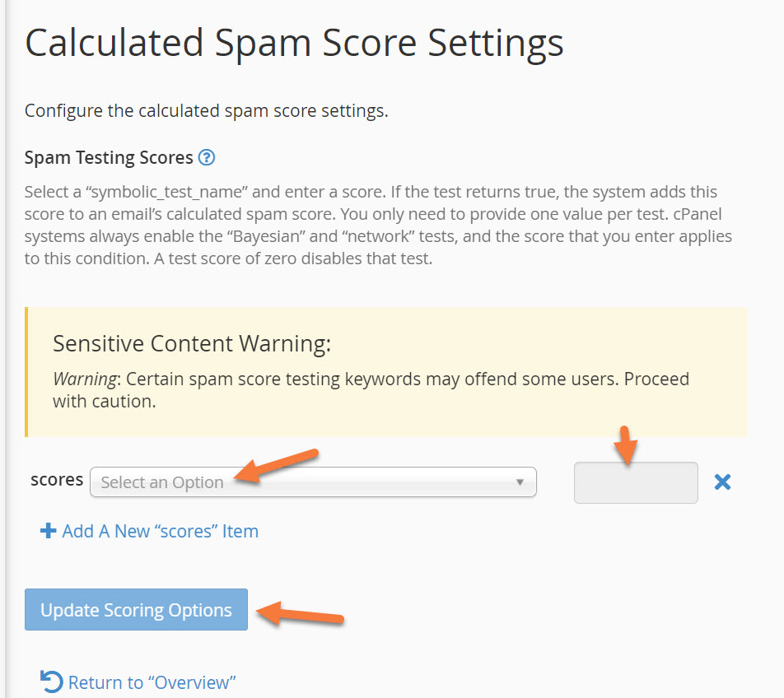Click the plus icon before Add A New
The width and height of the screenshot is (784, 698).
(48, 531)
